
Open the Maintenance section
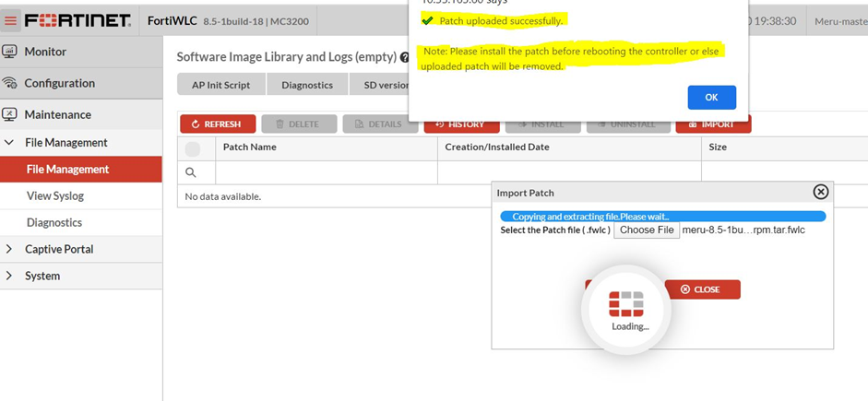coord(57,114)
